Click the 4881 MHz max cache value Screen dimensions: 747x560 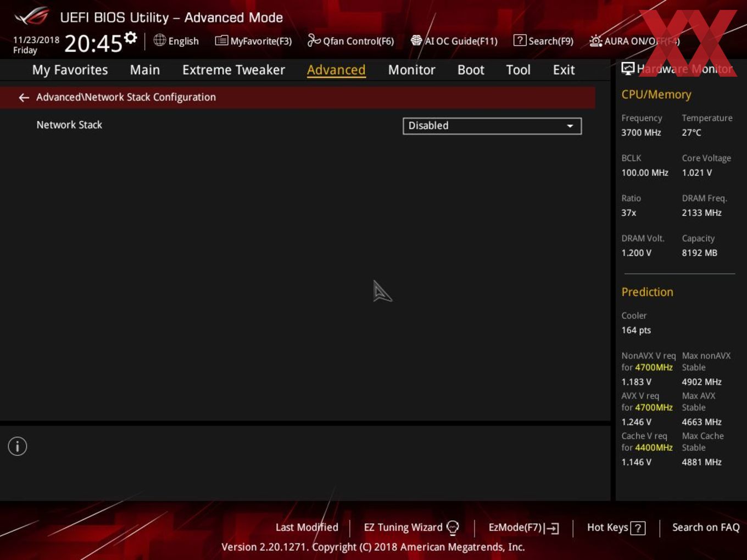tap(701, 462)
